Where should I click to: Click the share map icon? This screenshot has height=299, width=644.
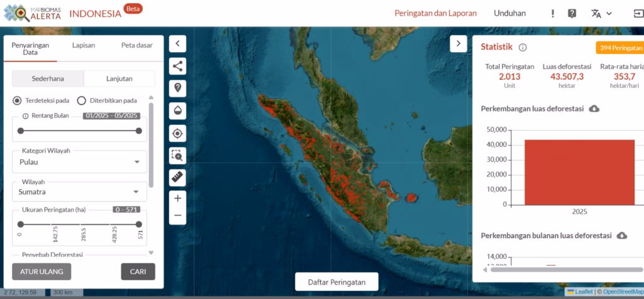177,66
